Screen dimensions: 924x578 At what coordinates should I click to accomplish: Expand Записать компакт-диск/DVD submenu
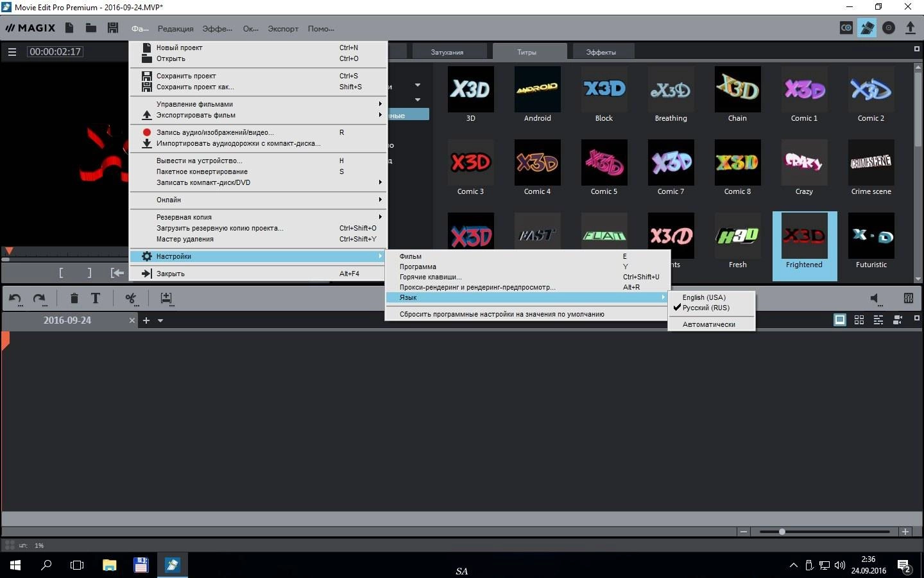(258, 182)
